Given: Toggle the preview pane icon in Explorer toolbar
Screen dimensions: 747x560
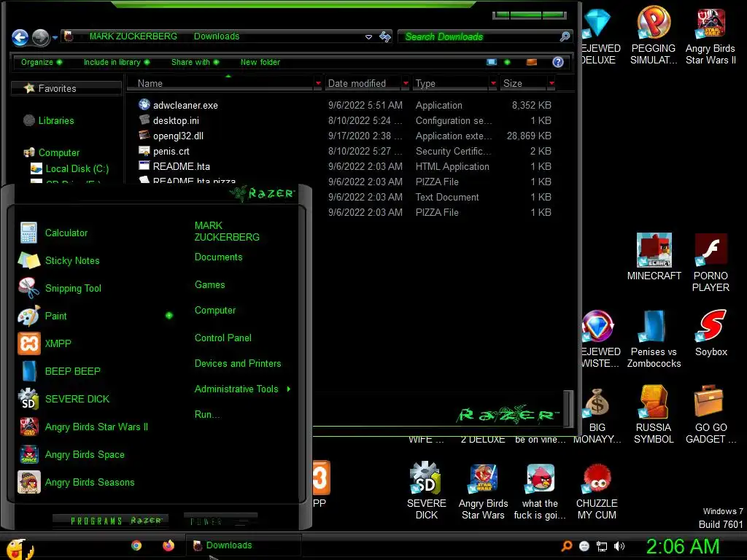Looking at the screenshot, I should pyautogui.click(x=532, y=62).
